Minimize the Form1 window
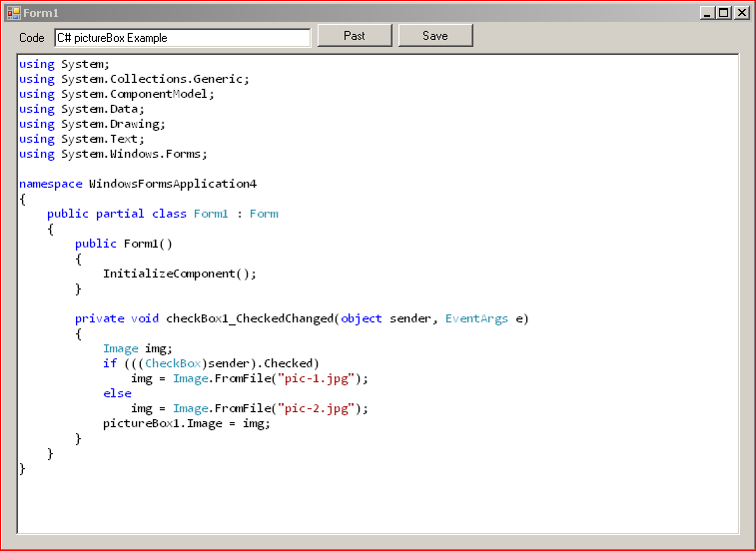Screen dimensions: 756x551 (707, 13)
